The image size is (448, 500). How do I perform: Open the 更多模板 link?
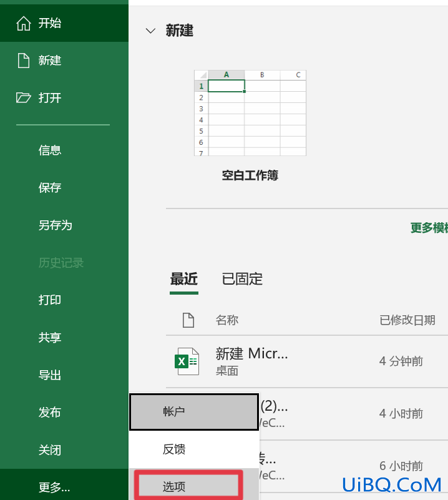coord(429,228)
